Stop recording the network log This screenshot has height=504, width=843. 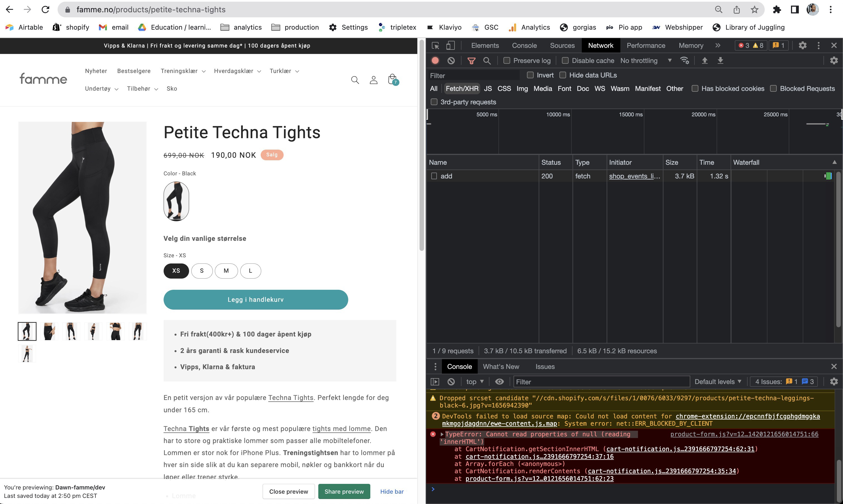(435, 60)
